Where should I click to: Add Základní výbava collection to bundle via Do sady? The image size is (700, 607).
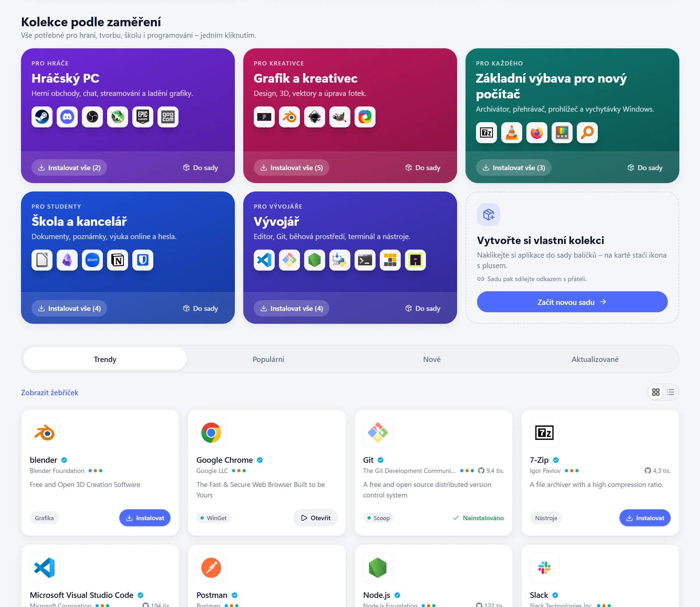(x=645, y=168)
